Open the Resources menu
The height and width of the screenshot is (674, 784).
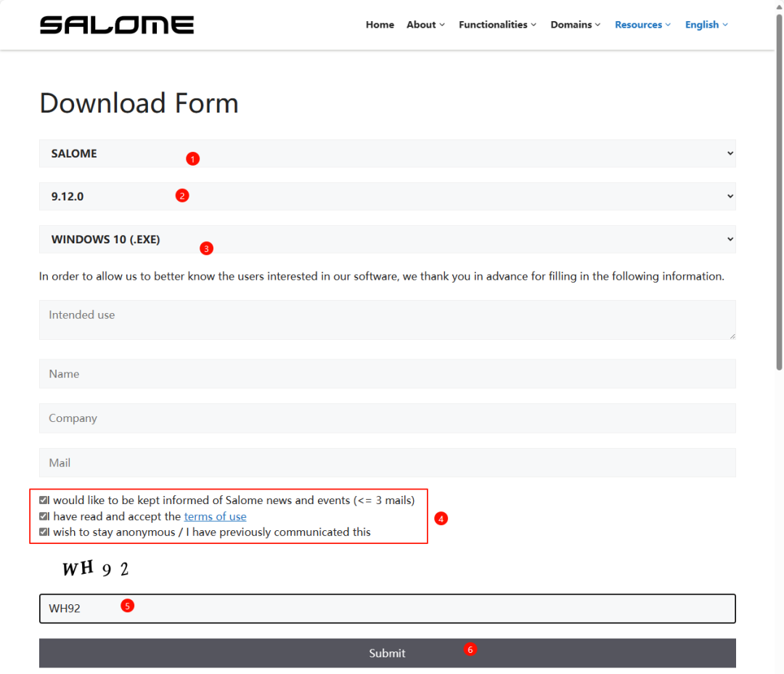[x=642, y=25]
